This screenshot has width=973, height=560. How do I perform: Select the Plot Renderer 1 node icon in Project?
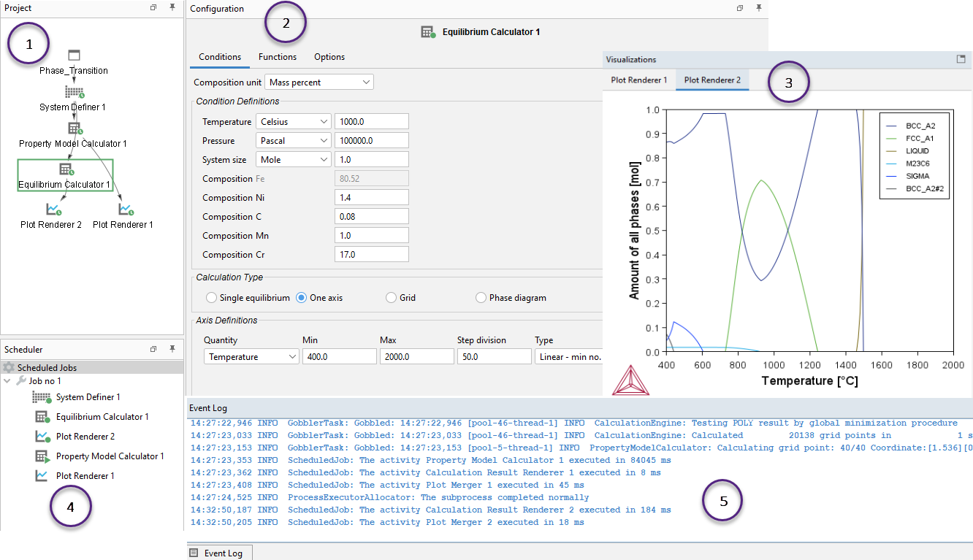tap(126, 210)
